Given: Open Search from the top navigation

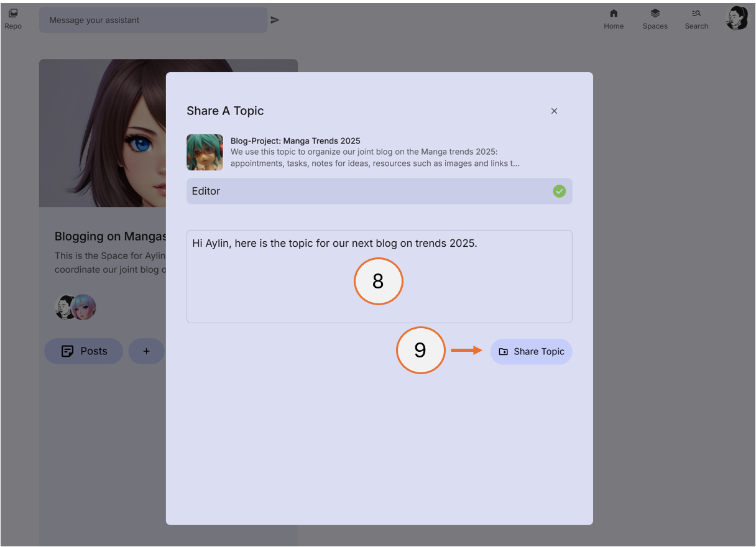Looking at the screenshot, I should pos(696,17).
